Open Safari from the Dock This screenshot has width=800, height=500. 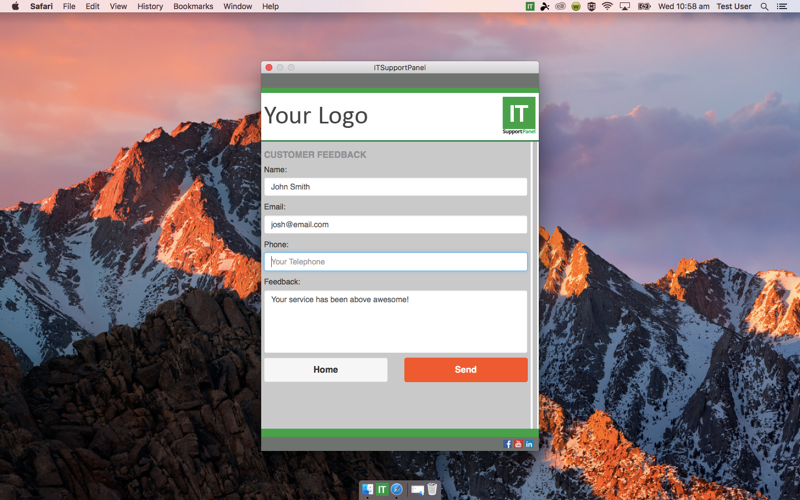(397, 489)
